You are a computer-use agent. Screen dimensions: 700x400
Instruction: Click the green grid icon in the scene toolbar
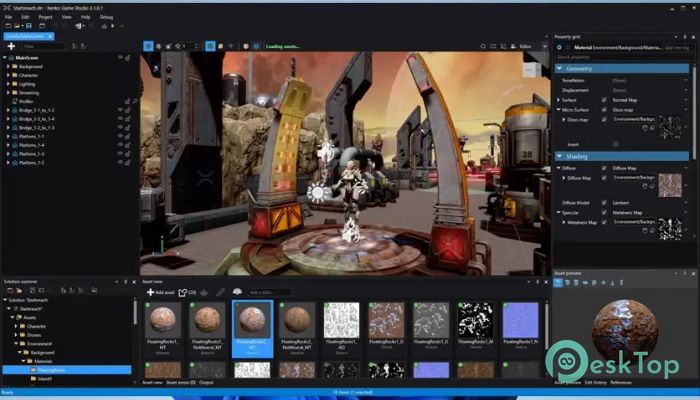coord(210,46)
